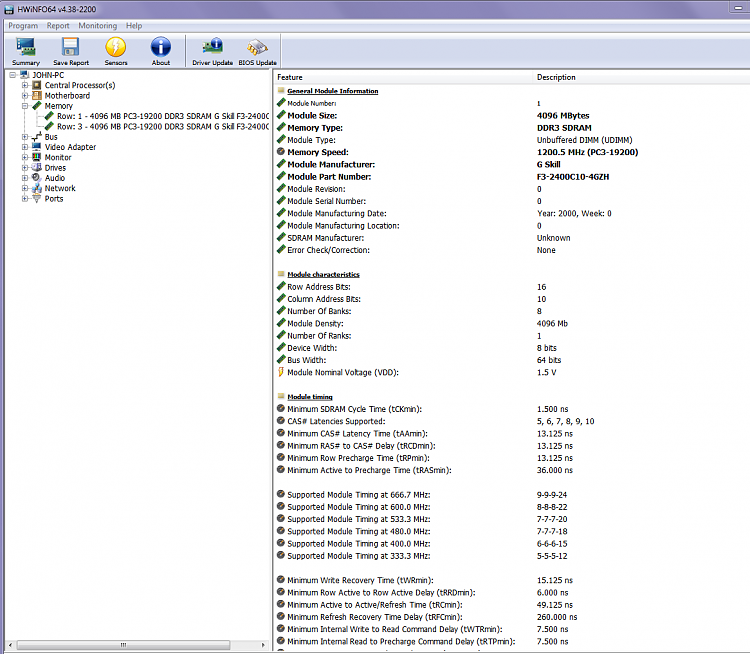Viewport: 750px width, 654px height.
Task: Select the Central Processor(s) chip icon
Action: (37, 85)
